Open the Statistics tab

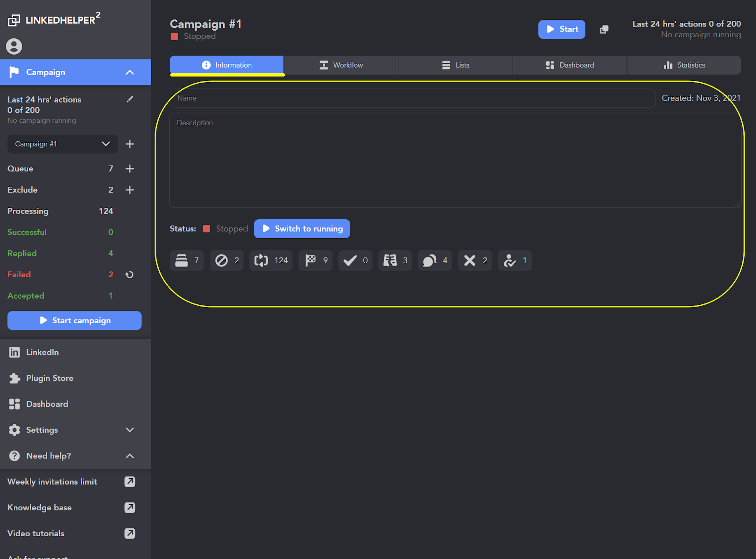pyautogui.click(x=684, y=65)
